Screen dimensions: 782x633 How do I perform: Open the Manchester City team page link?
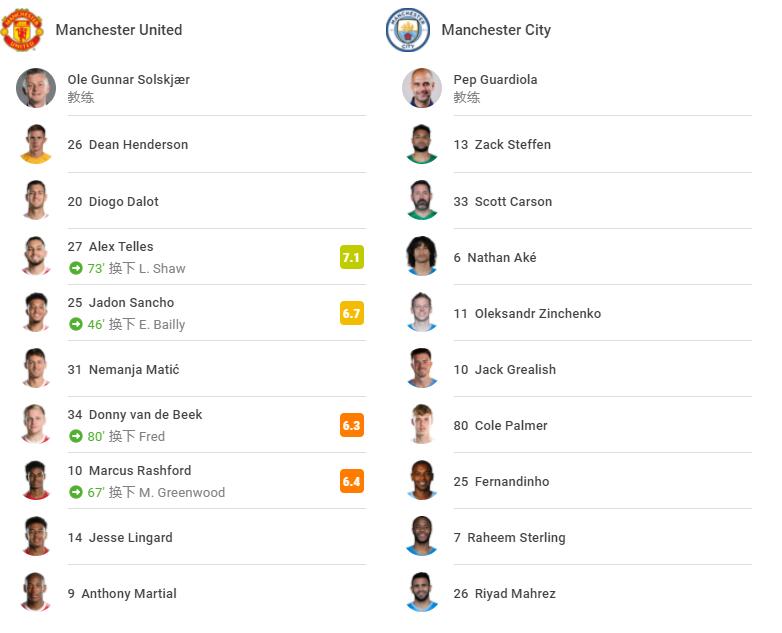tap(496, 30)
